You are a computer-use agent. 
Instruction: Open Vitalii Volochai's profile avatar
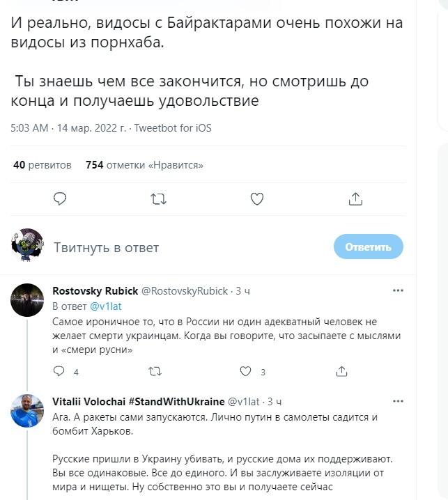tap(29, 412)
